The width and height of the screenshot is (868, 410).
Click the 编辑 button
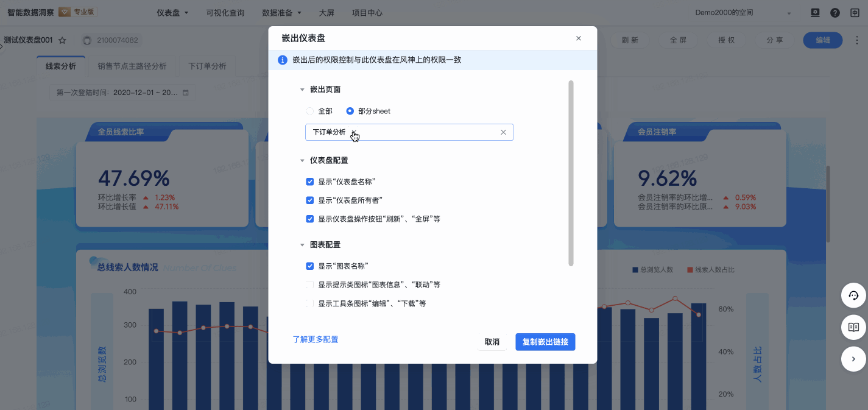pyautogui.click(x=823, y=40)
